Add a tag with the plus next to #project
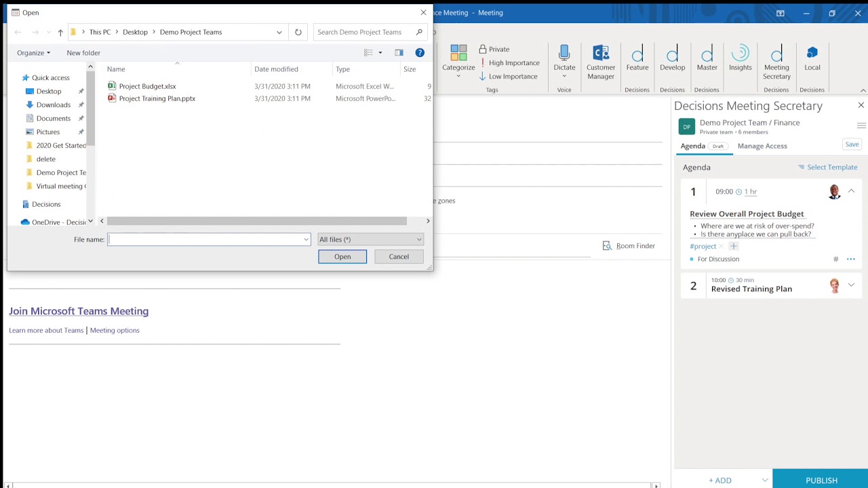The width and height of the screenshot is (868, 488). [733, 246]
